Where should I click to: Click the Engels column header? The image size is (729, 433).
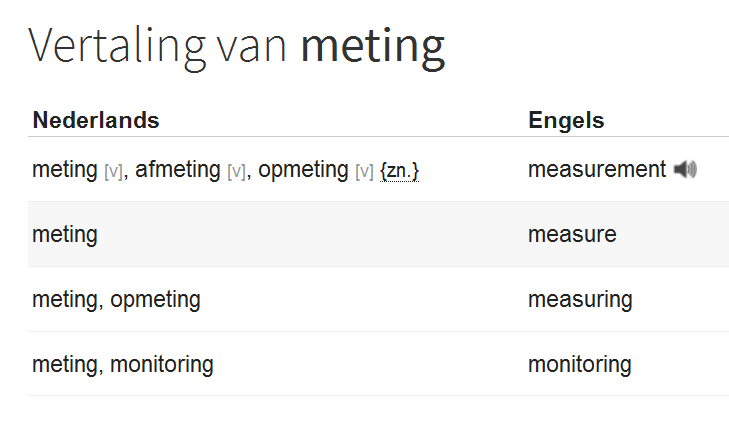click(566, 121)
